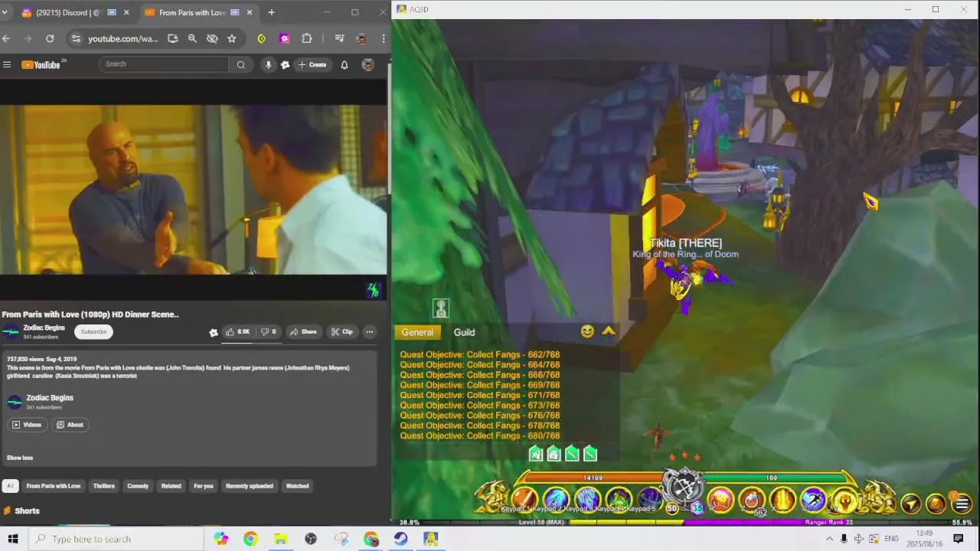Open Steam from the Windows taskbar
The image size is (980, 551).
pos(400,539)
